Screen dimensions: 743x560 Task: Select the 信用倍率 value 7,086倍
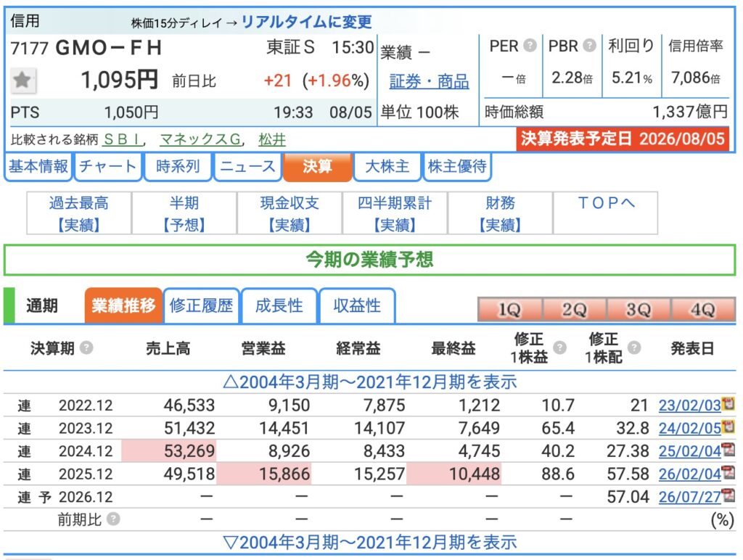tap(696, 77)
